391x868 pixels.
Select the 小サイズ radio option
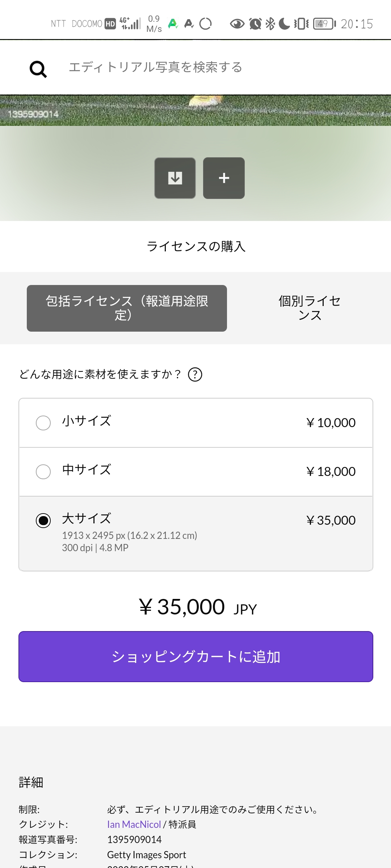[43, 423]
